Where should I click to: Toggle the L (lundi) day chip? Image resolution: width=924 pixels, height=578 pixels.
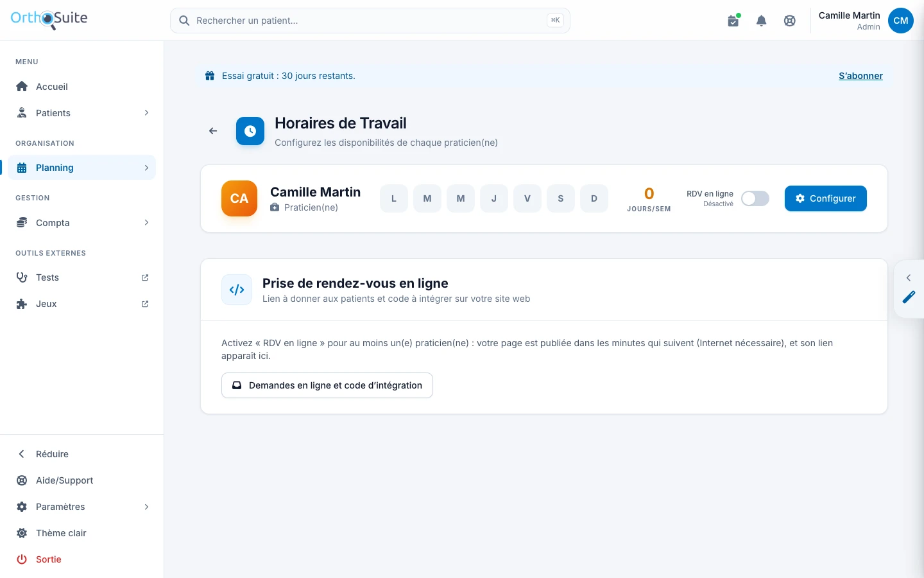[394, 198]
